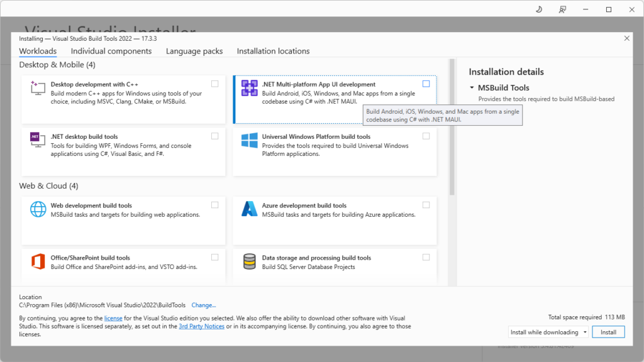Click the Web & Cloud (4) heading
644x362 pixels.
point(48,186)
